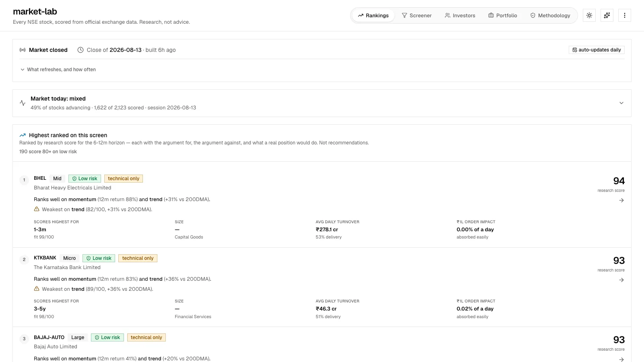Click the warning icon in BHEL row
644x362 pixels.
point(37,209)
